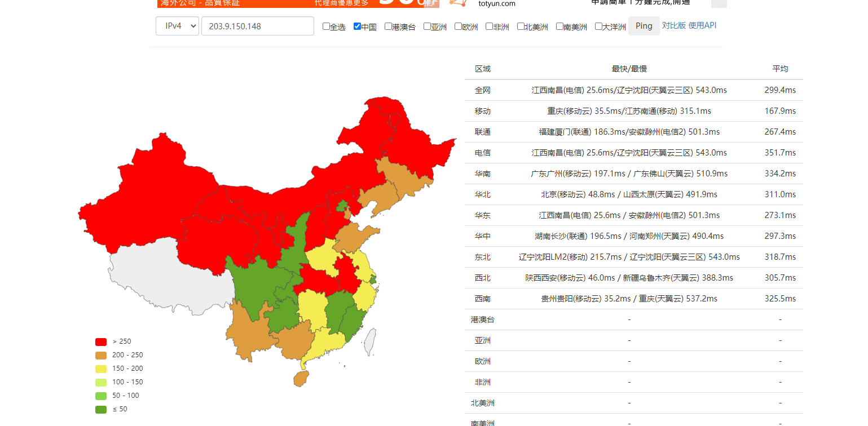Screen dimensions: 868x426
Task: Click the light green 50 - 100 swatch
Action: 101,396
